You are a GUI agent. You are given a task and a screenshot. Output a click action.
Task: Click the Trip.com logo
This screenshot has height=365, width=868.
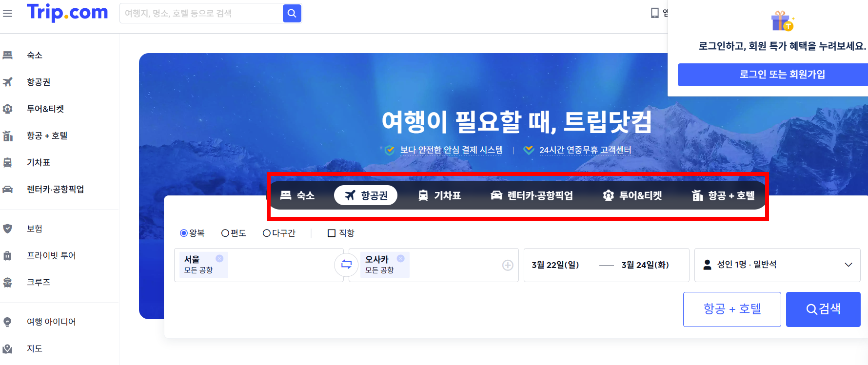67,13
